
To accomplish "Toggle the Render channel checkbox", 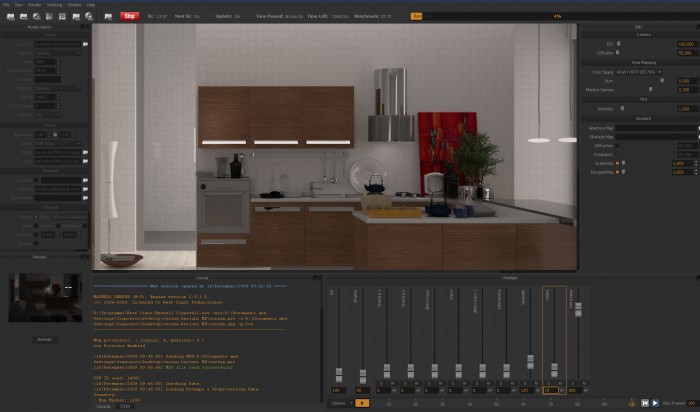I will pyautogui.click(x=36, y=217).
